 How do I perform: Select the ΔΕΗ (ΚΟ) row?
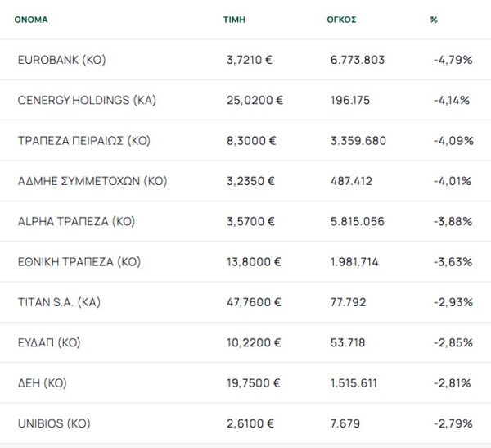click(245, 382)
